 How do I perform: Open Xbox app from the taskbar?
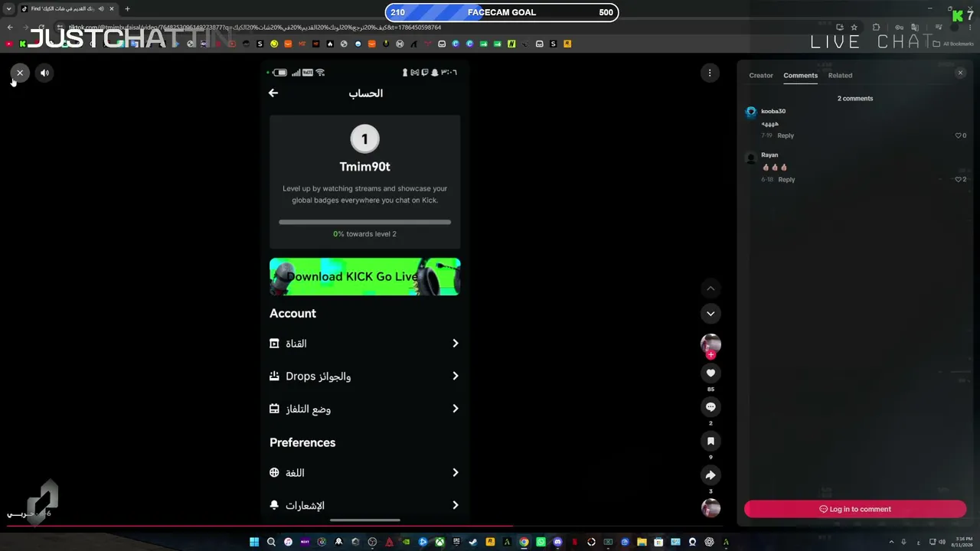coord(439,542)
